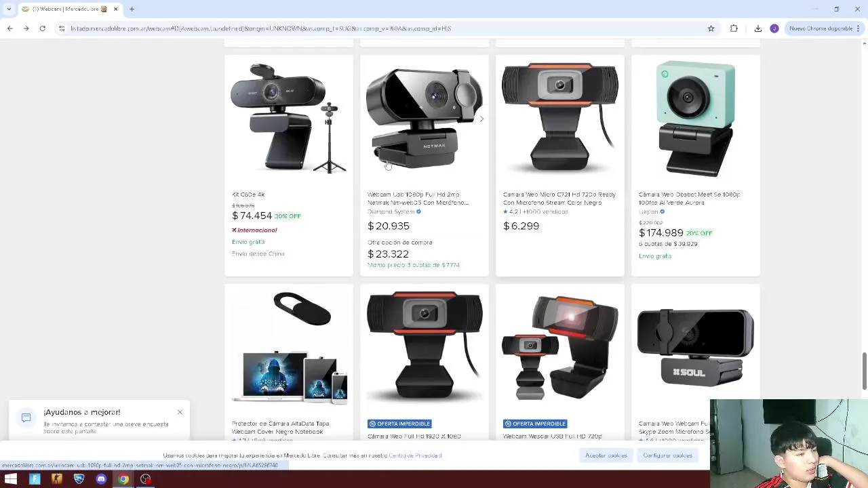
Task: Reload the MercadoLibre page
Action: (42, 28)
